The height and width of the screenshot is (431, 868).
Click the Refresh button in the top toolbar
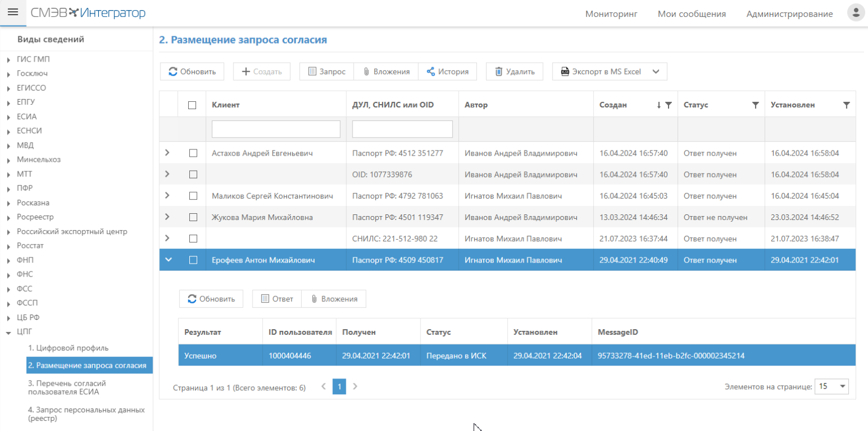(192, 72)
